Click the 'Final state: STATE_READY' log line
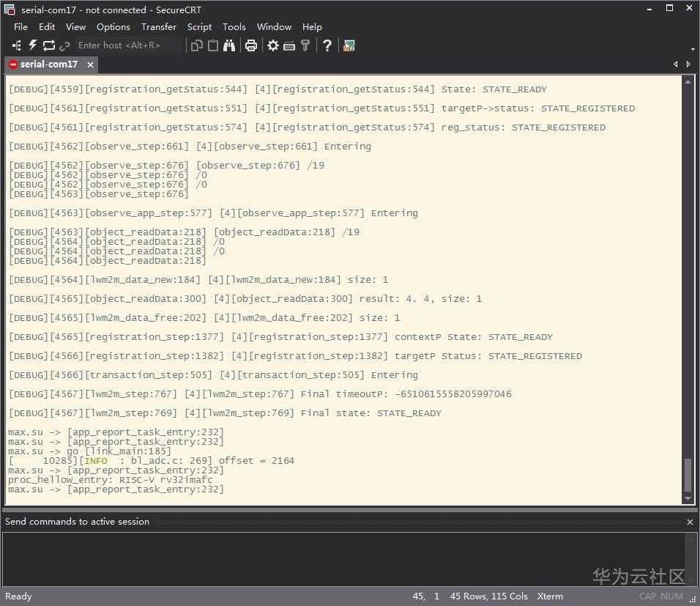Screen dimensions: 700x606 point(225,413)
